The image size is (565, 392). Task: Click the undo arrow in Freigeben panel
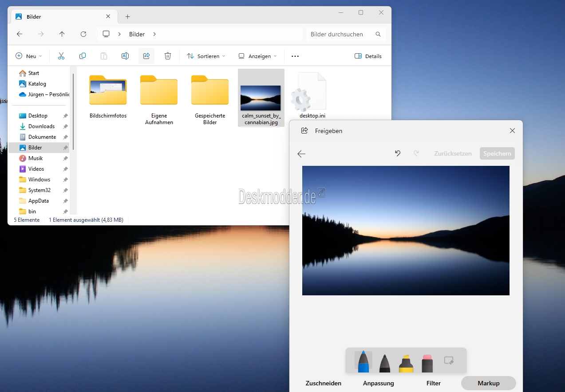(398, 153)
